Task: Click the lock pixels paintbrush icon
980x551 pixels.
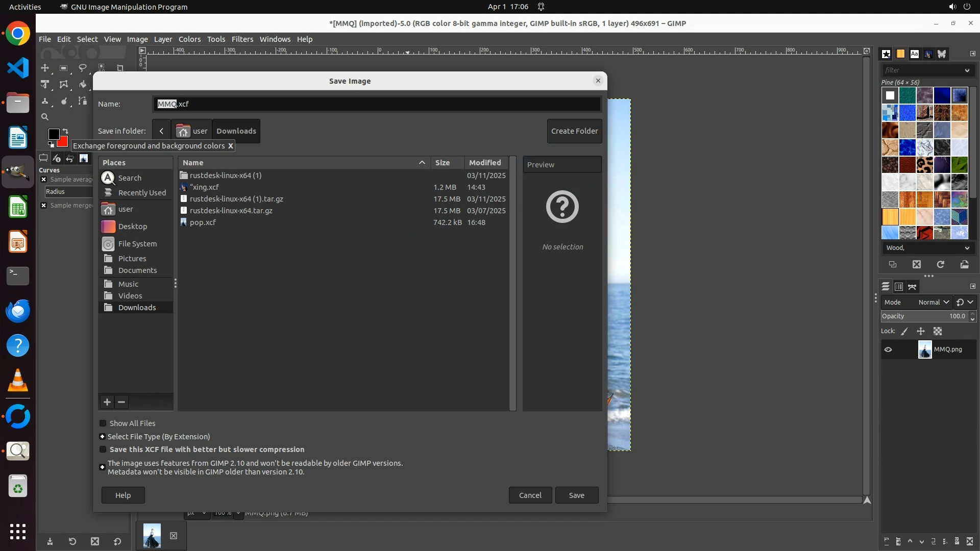Action: click(x=904, y=331)
